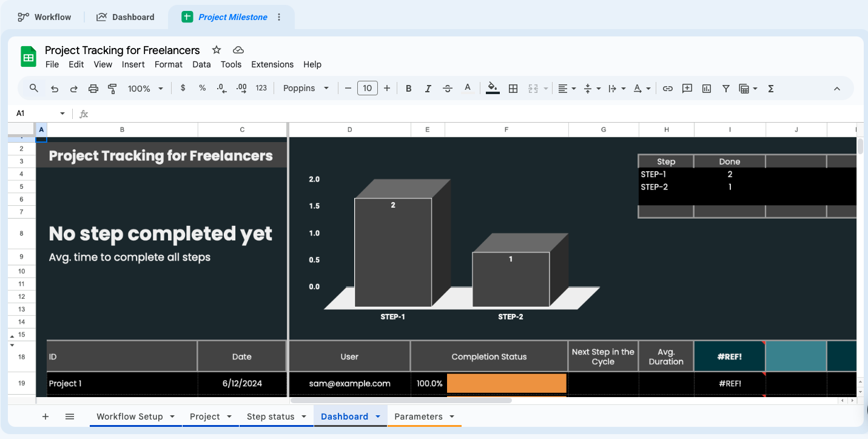The width and height of the screenshot is (868, 439).
Task: Click the Insert link icon
Action: [668, 89]
